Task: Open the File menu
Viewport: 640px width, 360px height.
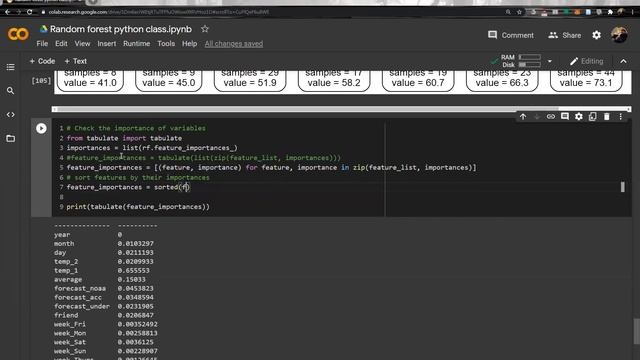Action: pyautogui.click(x=42, y=44)
